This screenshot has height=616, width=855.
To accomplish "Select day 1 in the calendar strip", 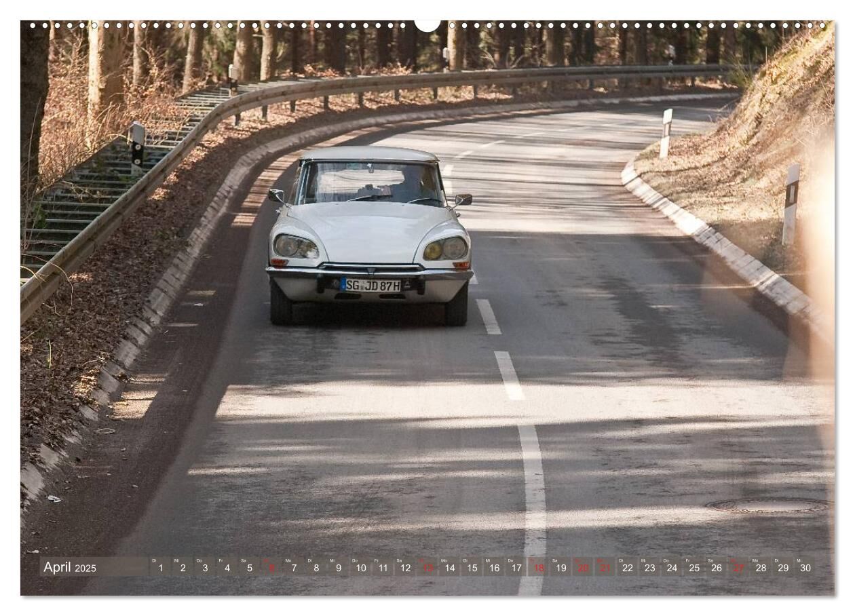I will (160, 567).
